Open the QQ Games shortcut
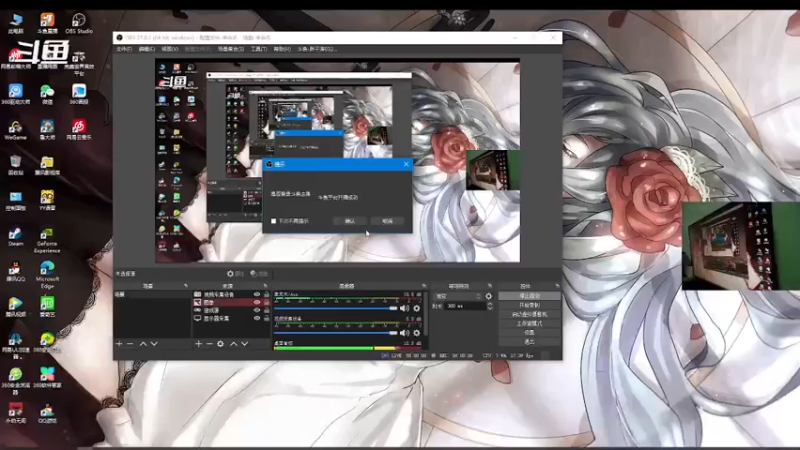800x450 pixels. [47, 413]
